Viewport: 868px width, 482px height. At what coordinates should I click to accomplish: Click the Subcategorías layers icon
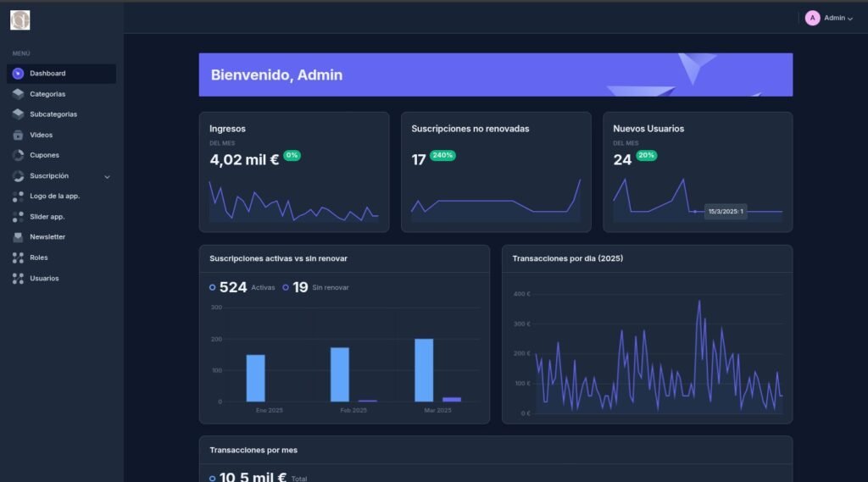click(x=18, y=114)
